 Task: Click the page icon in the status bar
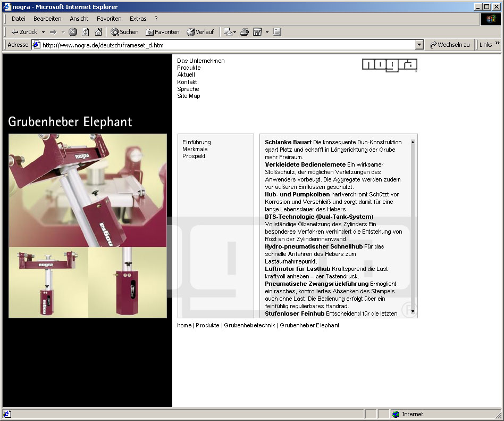click(7, 414)
